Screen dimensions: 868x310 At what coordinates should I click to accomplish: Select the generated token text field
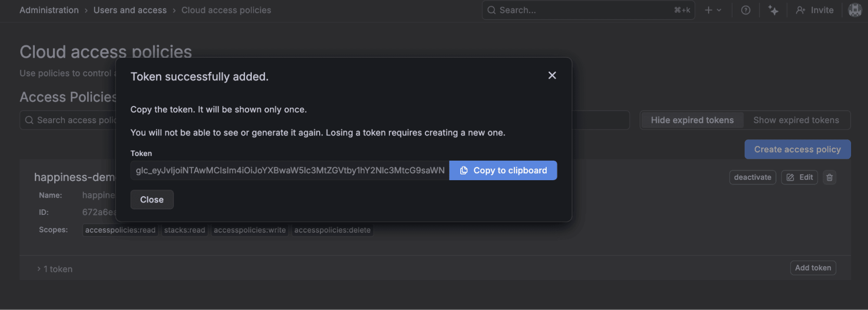tap(290, 170)
